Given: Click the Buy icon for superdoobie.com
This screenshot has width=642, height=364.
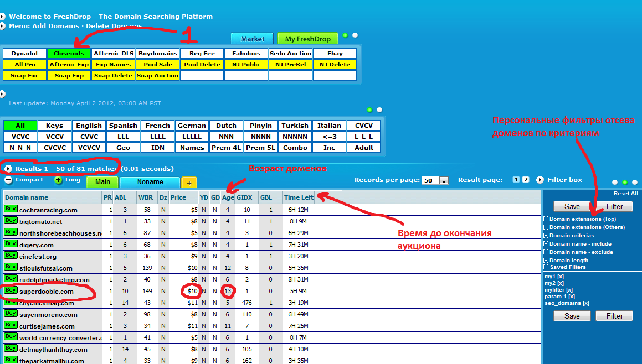Looking at the screenshot, I should [11, 290].
